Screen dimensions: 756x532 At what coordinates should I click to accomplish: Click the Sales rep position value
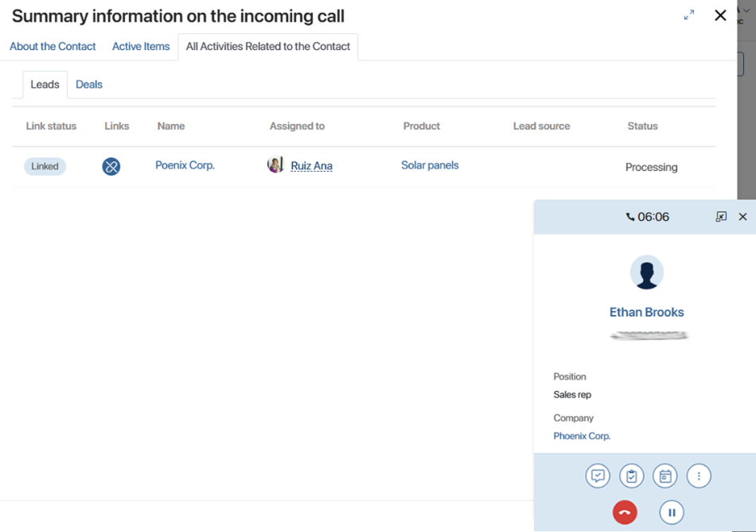point(572,394)
